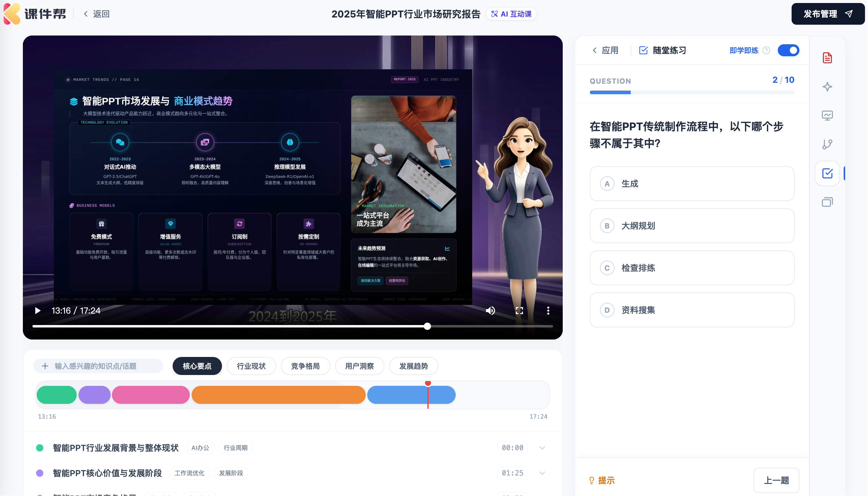Click the 发布管理 button
The image size is (868, 496).
pos(827,14)
